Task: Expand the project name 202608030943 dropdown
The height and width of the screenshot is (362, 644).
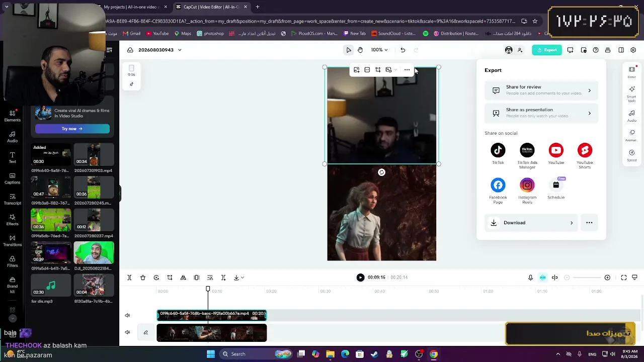Action: pos(180,50)
